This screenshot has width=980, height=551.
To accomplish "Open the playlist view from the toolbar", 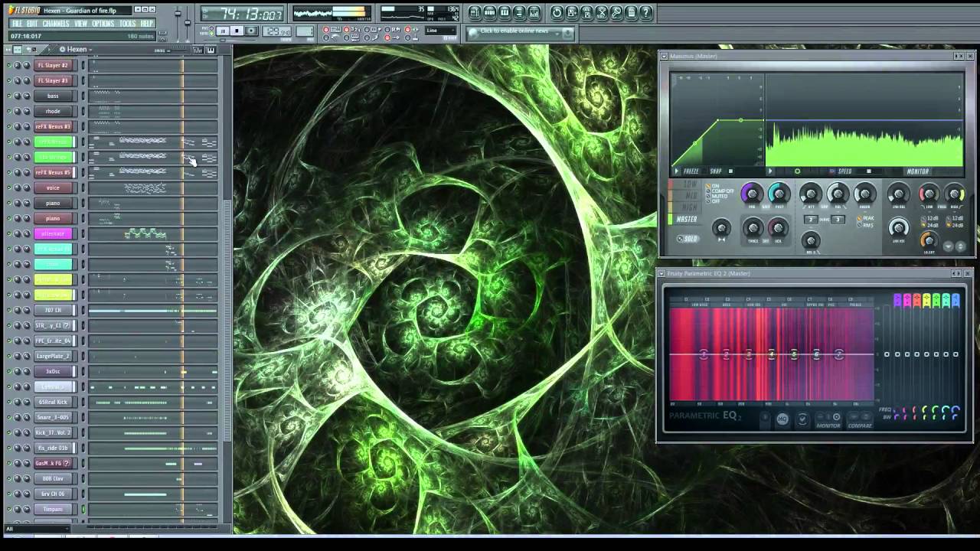I will [475, 12].
